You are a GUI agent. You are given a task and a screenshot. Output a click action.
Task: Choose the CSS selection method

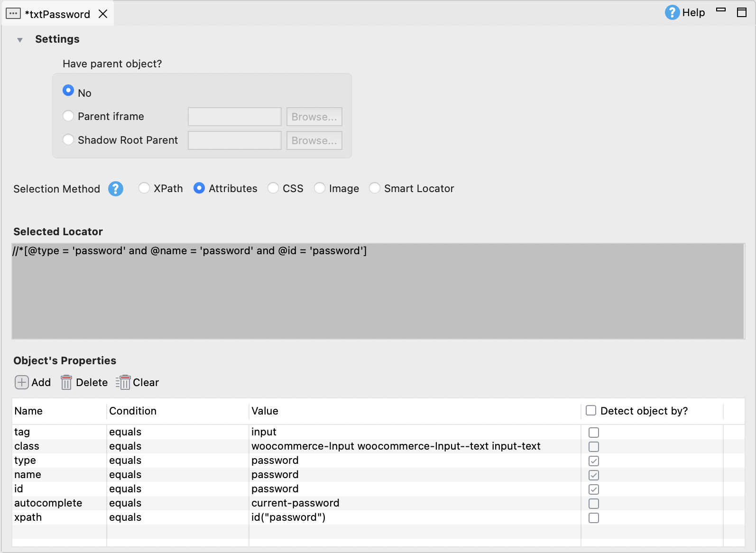(273, 188)
